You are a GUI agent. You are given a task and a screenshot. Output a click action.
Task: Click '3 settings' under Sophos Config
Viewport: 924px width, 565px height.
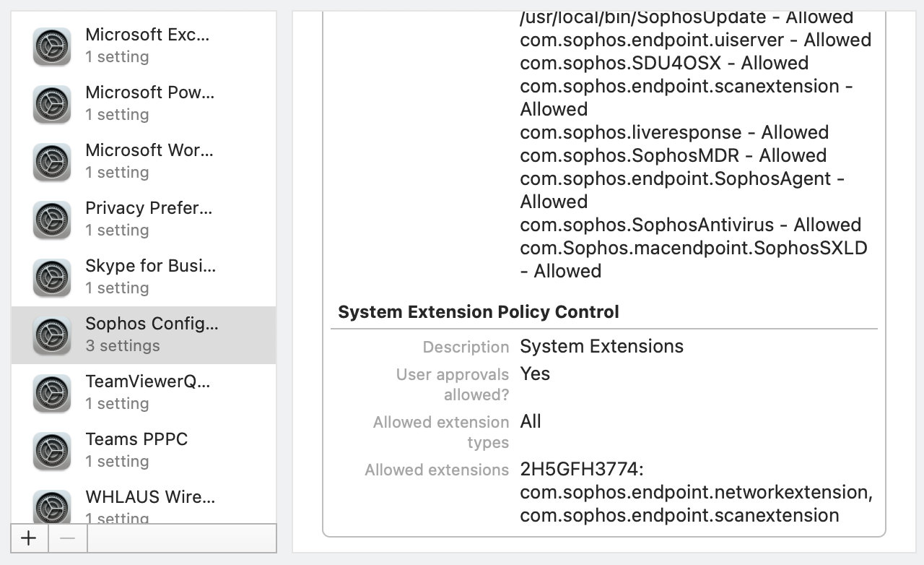(123, 346)
